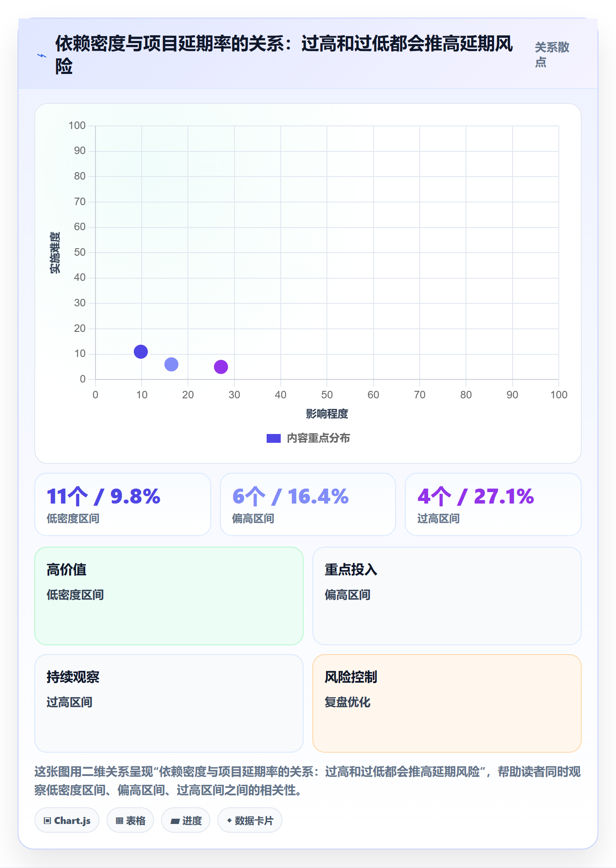Click the lightning bolt icon in header
The height and width of the screenshot is (868, 616).
coord(42,55)
